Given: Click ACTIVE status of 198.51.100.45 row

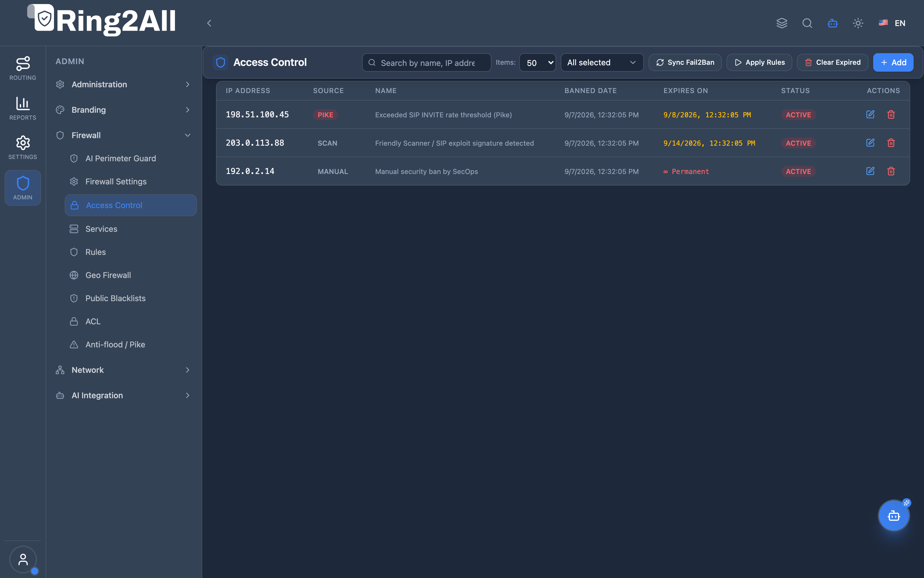Looking at the screenshot, I should [x=798, y=115].
